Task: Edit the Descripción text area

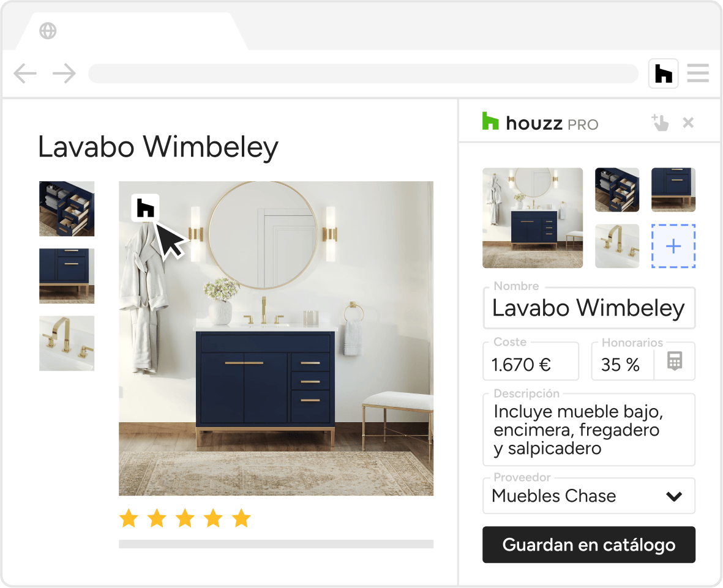Action: click(x=589, y=430)
